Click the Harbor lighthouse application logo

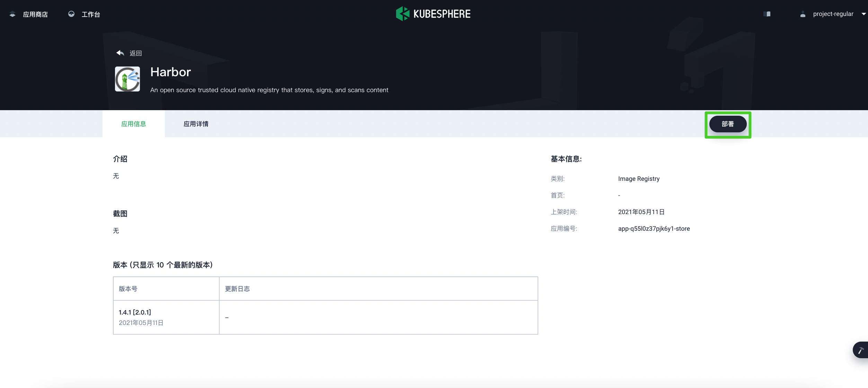[127, 79]
